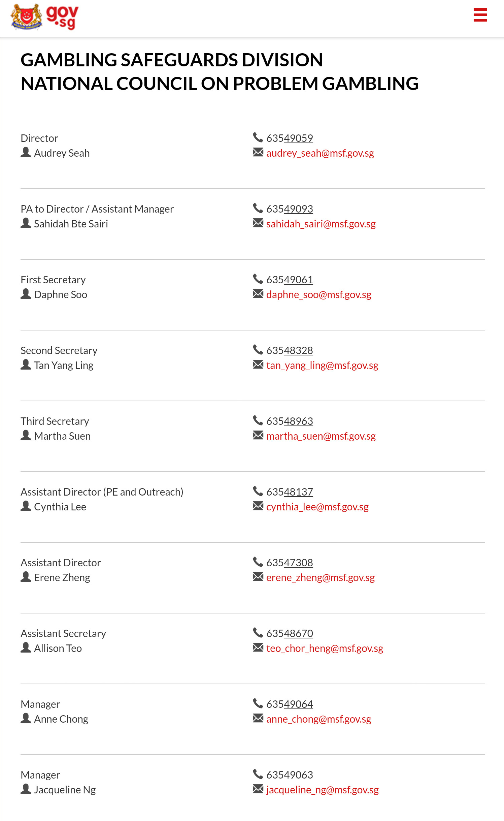Open sahidah_sairi@msf.gov.sg email link
Viewport: 504px width, 821px height.
click(321, 224)
